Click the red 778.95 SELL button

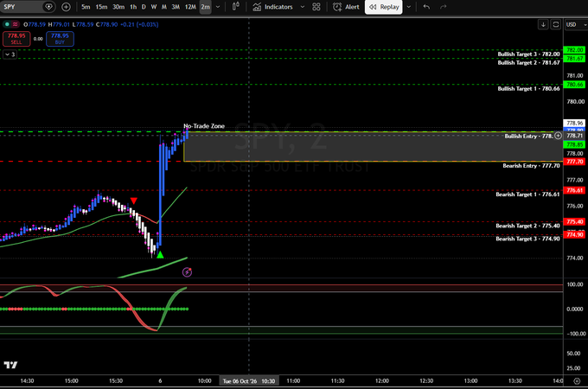tap(16, 39)
